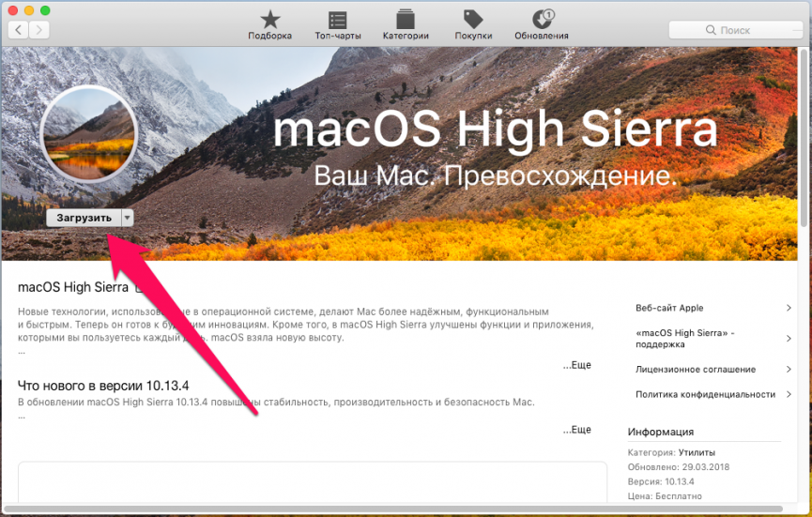Go to the Покупки section

click(x=473, y=24)
